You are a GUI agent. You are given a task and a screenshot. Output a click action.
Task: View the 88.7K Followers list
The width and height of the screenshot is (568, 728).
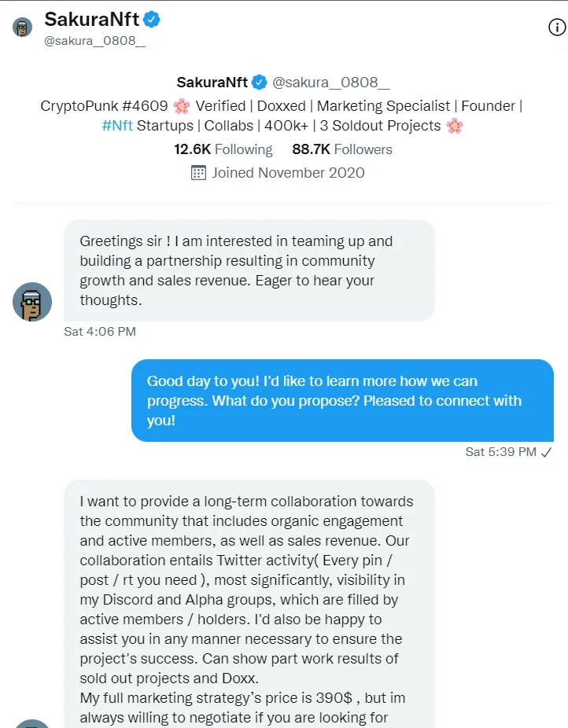click(342, 149)
